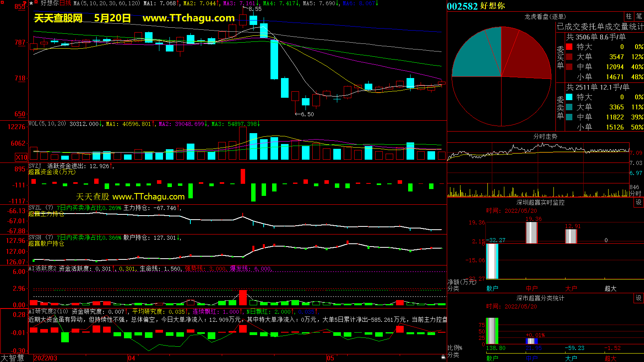
Task: Click the small lock icon at chart bottom-right
Action: click(443, 357)
